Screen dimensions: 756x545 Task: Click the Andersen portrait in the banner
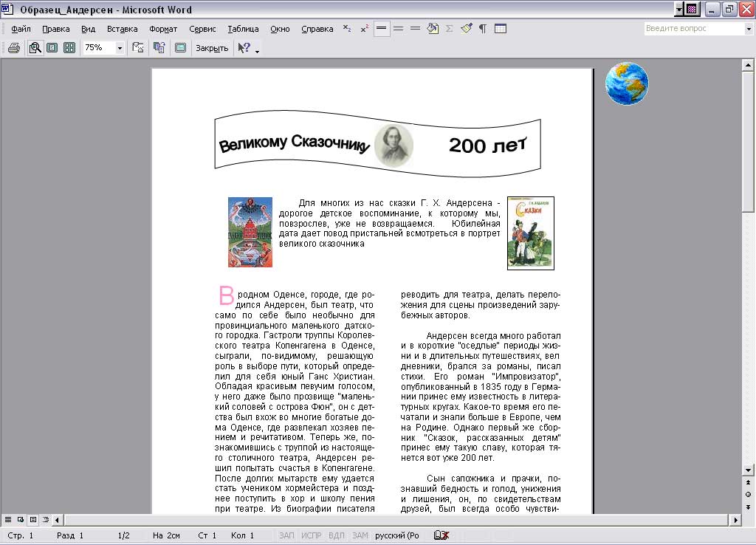[394, 145]
